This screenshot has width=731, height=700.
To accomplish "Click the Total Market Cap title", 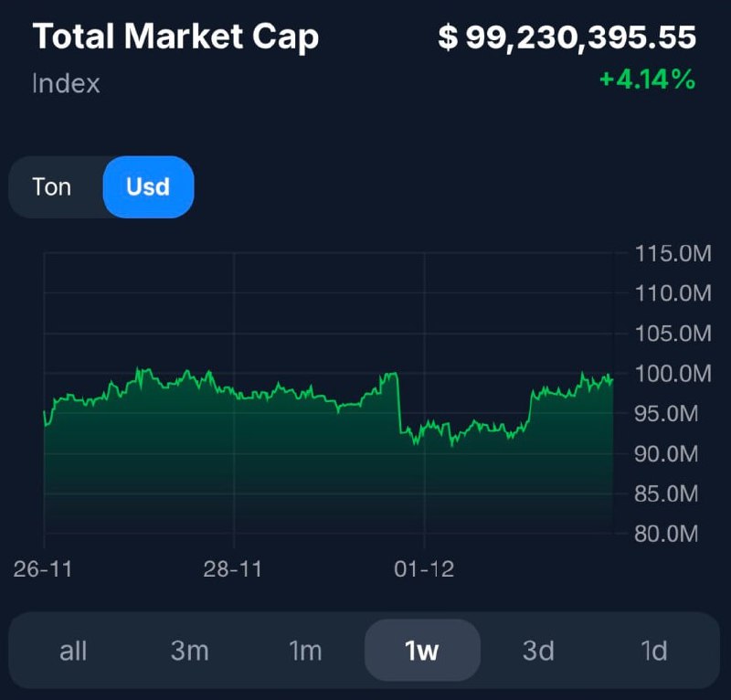I will 176,37.
